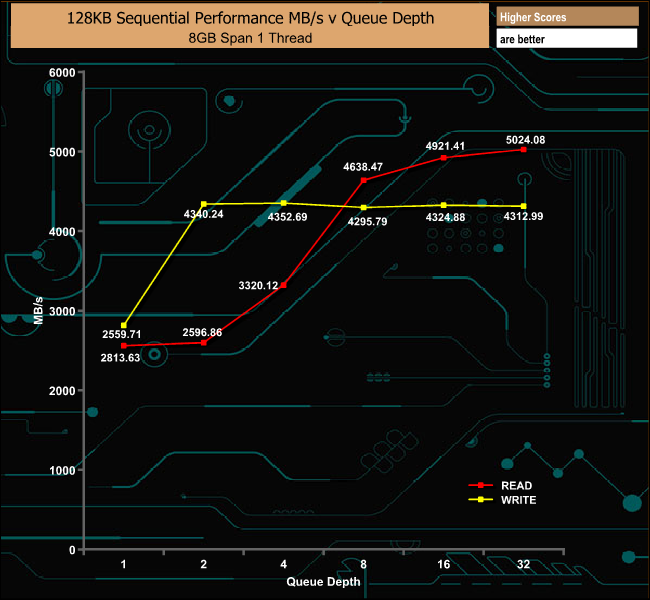Image resolution: width=650 pixels, height=600 pixels.
Task: Click the data label 3320.12
Action: (x=258, y=286)
